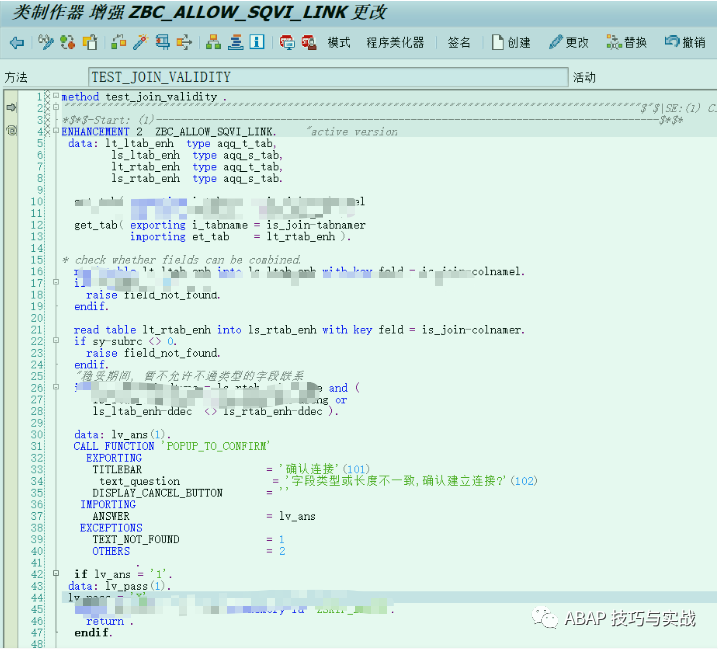718x649 pixels.
Task: Click the text_question parameter on line 34
Action: tap(140, 481)
